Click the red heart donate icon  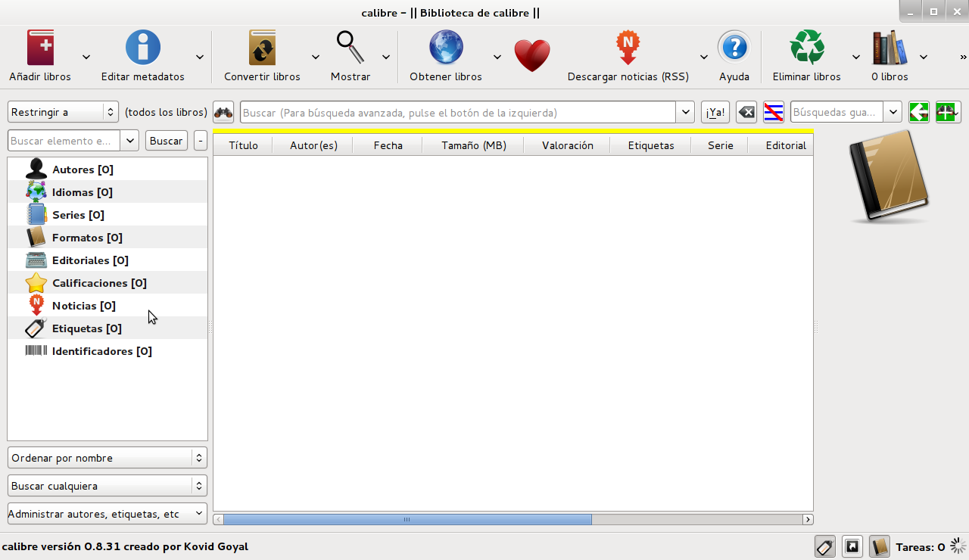[x=532, y=55]
